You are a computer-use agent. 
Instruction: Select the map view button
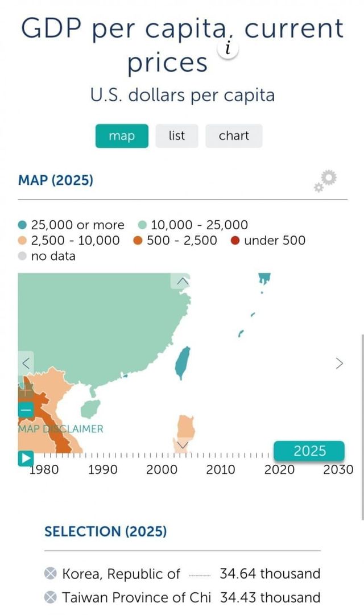pos(121,136)
